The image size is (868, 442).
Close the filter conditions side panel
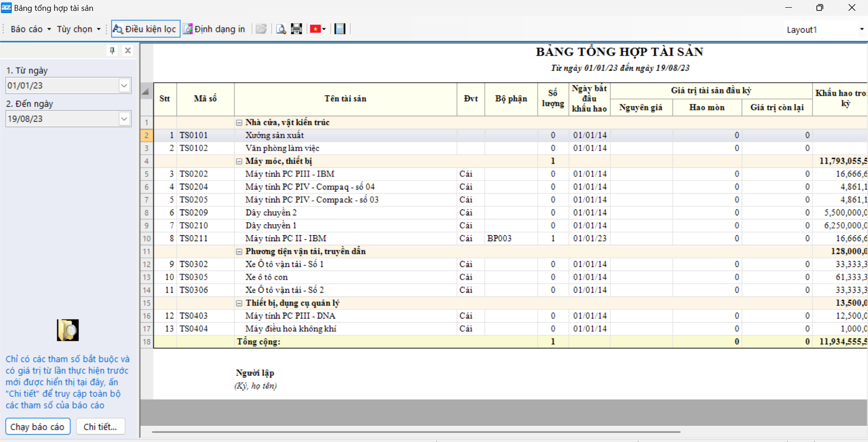(128, 50)
